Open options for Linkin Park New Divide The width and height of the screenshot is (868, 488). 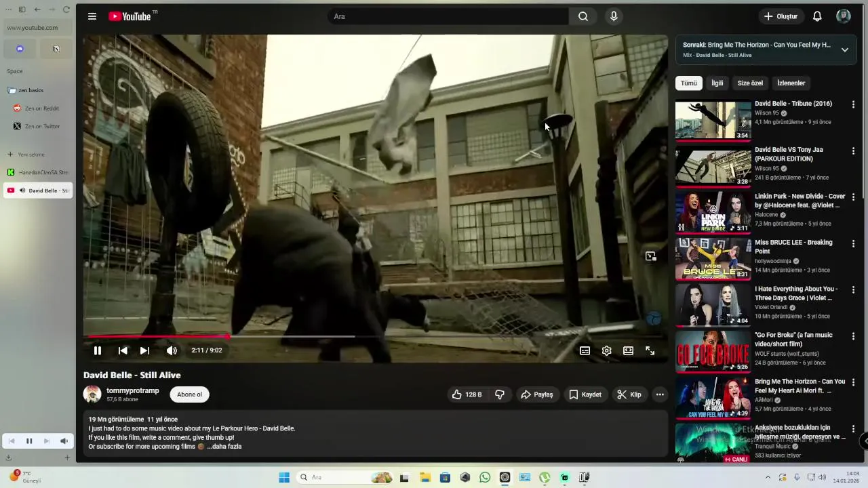pos(853,197)
